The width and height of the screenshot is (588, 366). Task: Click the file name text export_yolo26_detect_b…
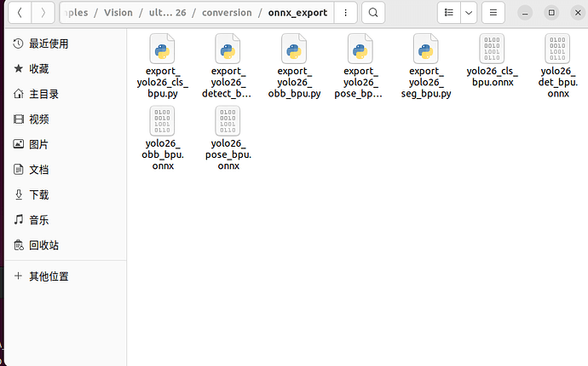coord(227,82)
